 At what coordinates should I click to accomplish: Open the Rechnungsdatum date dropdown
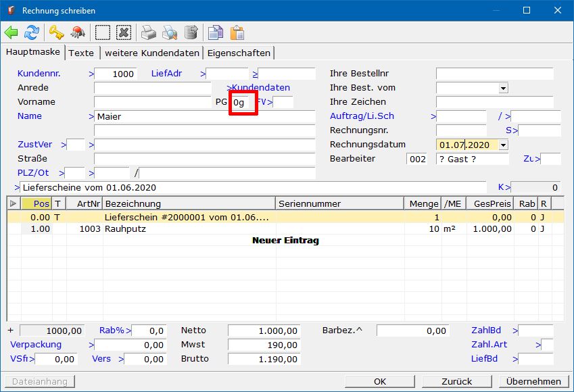pyautogui.click(x=503, y=145)
